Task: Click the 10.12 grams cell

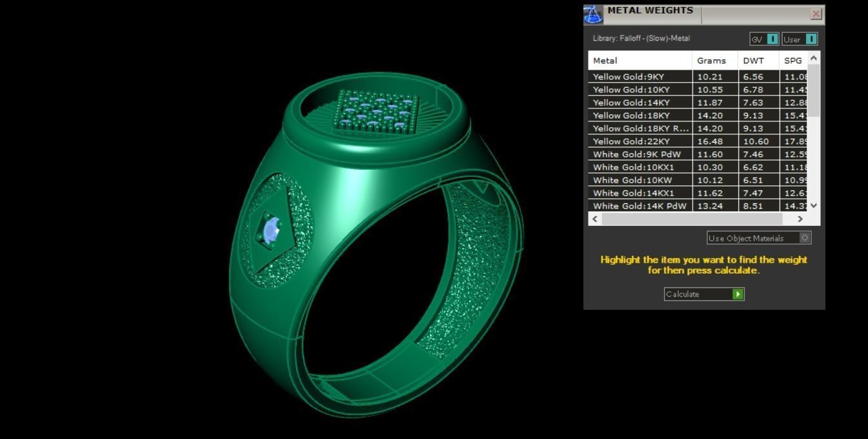Action: coord(715,180)
